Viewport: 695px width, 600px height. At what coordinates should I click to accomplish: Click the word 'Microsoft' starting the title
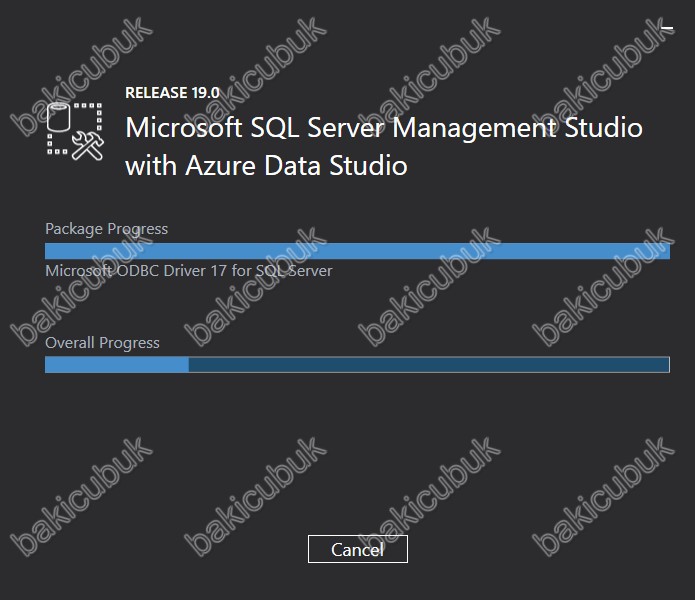(184, 128)
